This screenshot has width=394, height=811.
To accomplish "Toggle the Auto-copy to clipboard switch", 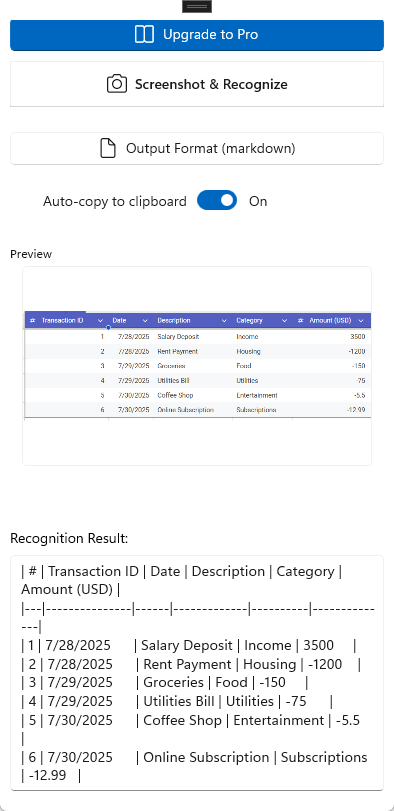I will pos(217,201).
